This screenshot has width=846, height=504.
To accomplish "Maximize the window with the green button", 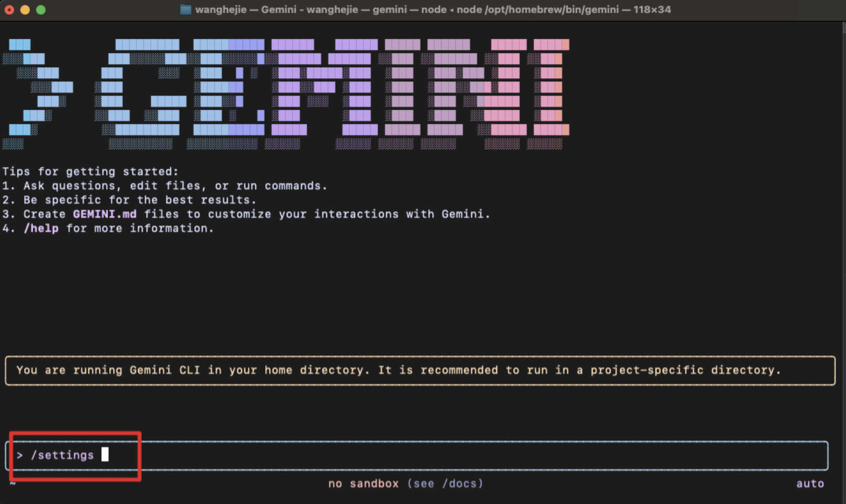I will point(40,9).
